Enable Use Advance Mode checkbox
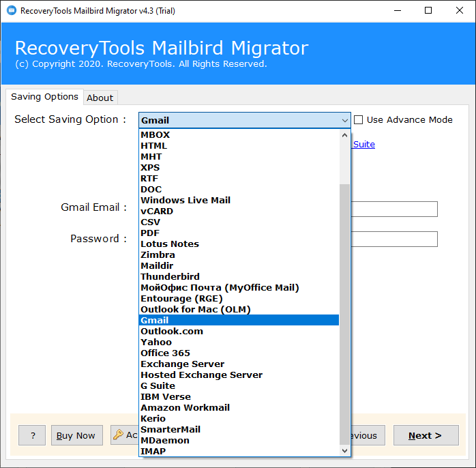 click(358, 119)
